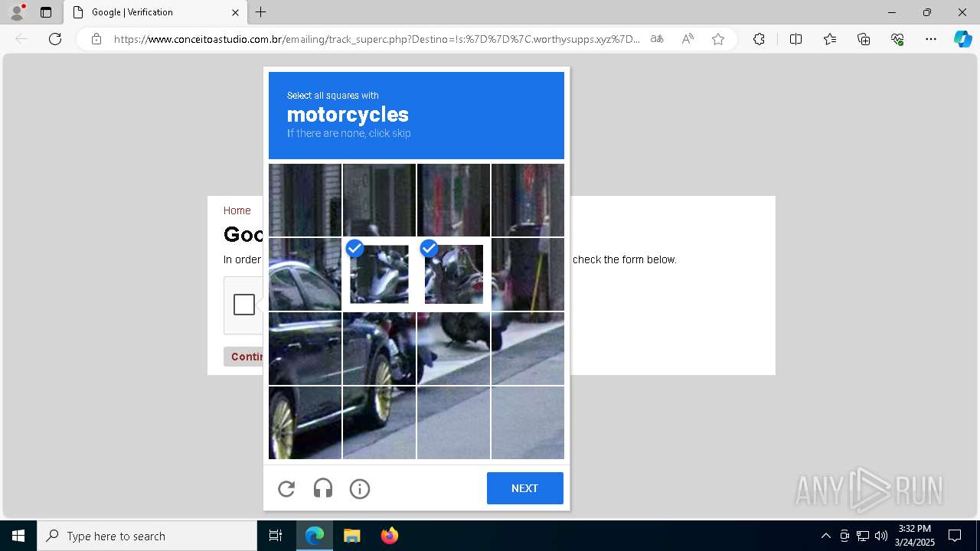The height and width of the screenshot is (551, 980).
Task: Select the tile with the car windshield
Action: (x=305, y=274)
